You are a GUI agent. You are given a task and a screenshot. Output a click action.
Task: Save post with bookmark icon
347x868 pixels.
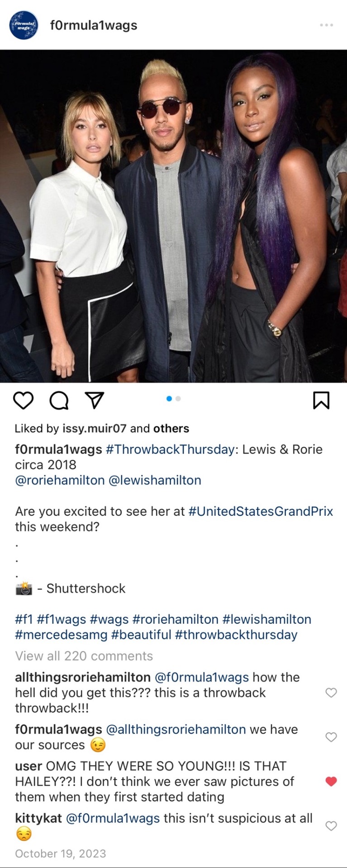(x=321, y=401)
